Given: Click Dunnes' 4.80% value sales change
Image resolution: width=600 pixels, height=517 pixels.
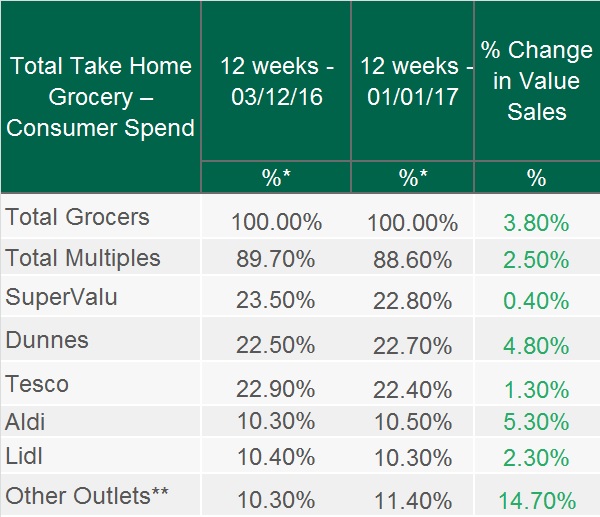Looking at the screenshot, I should coord(537,344).
